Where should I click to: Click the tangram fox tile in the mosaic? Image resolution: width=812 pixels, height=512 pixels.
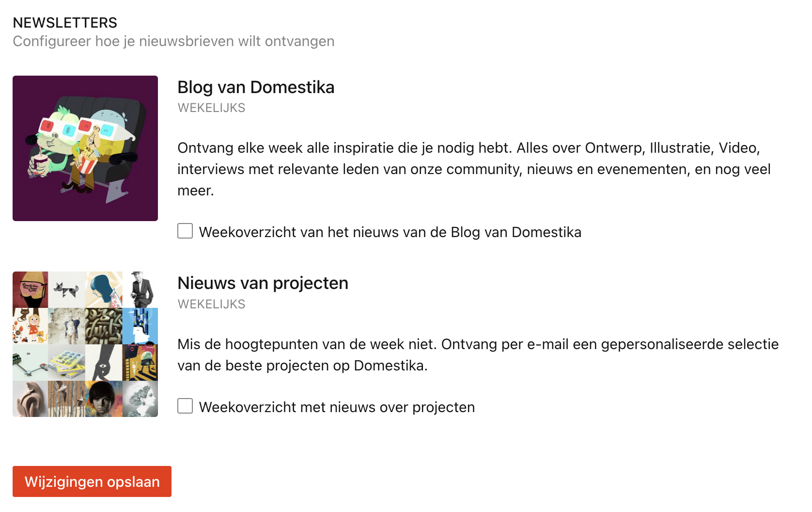tap(67, 289)
